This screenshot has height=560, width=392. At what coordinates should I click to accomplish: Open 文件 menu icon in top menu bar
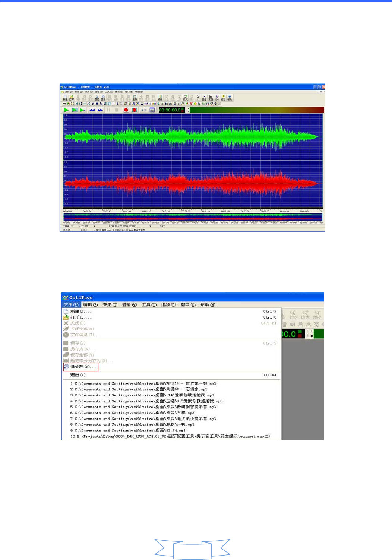pyautogui.click(x=62, y=92)
